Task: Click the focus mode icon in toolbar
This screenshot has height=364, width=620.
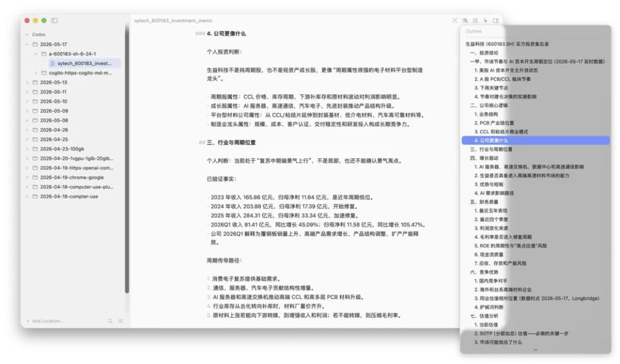Action: 455,21
